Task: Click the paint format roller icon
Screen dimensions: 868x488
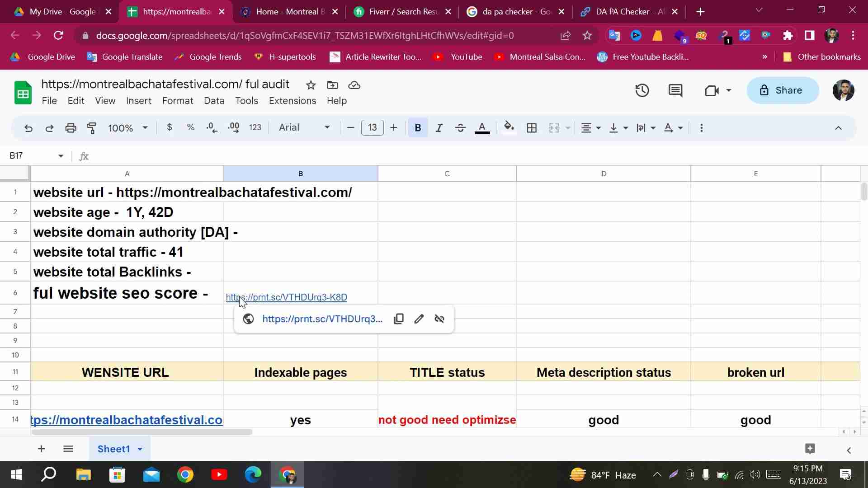Action: (92, 128)
